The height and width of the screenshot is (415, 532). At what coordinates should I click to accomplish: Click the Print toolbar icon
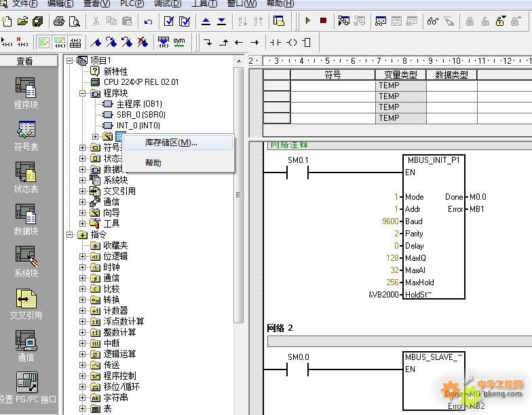point(59,22)
